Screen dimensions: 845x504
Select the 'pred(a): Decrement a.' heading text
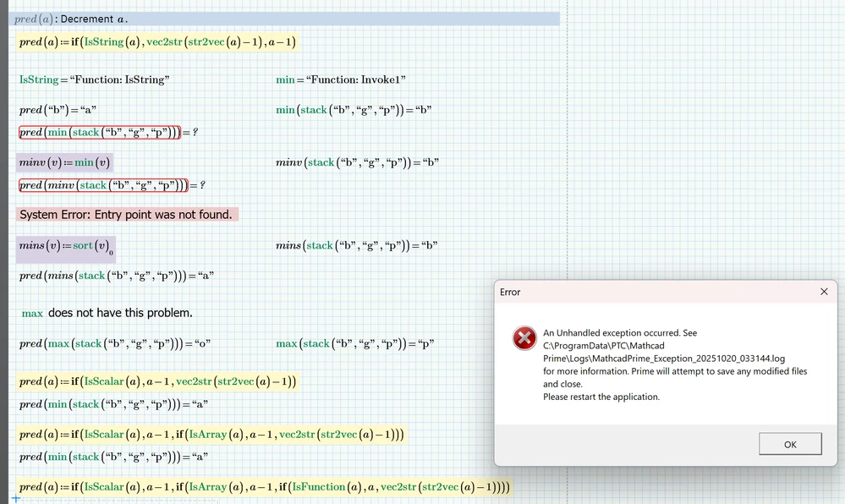pyautogui.click(x=71, y=19)
